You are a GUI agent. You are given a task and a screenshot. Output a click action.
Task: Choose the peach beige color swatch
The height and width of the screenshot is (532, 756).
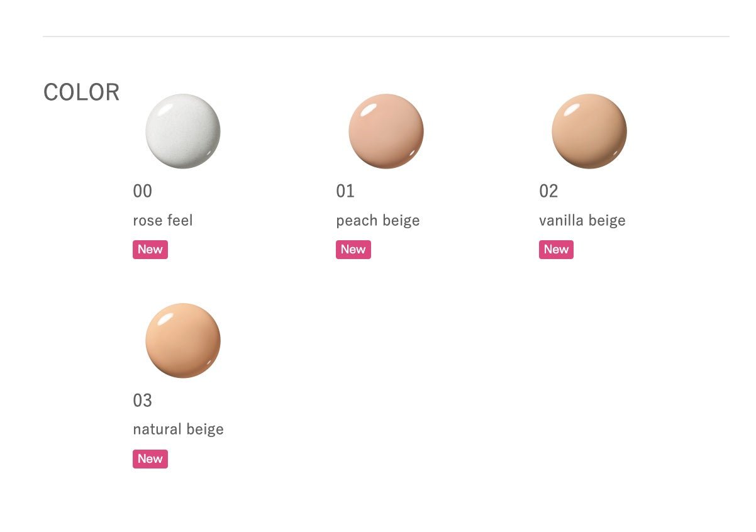386,131
